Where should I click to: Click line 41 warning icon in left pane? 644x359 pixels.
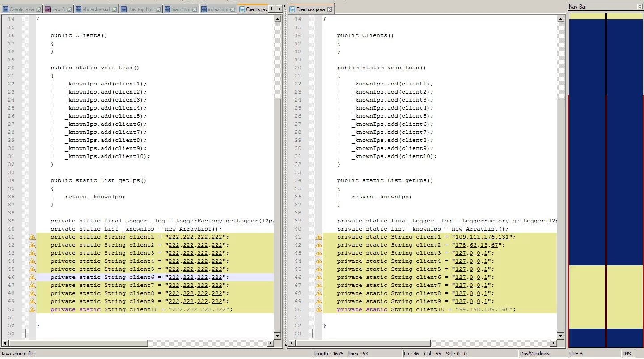click(x=32, y=237)
